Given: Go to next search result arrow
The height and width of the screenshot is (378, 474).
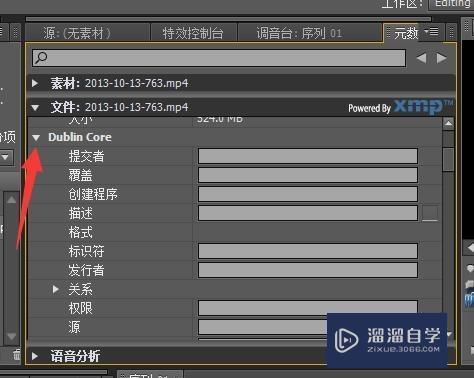Looking at the screenshot, I should (441, 58).
